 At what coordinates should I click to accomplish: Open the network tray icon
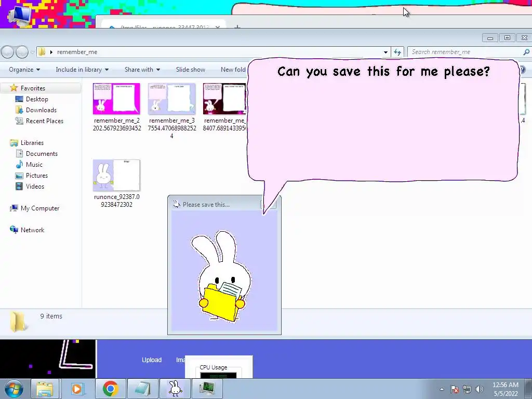(x=467, y=389)
